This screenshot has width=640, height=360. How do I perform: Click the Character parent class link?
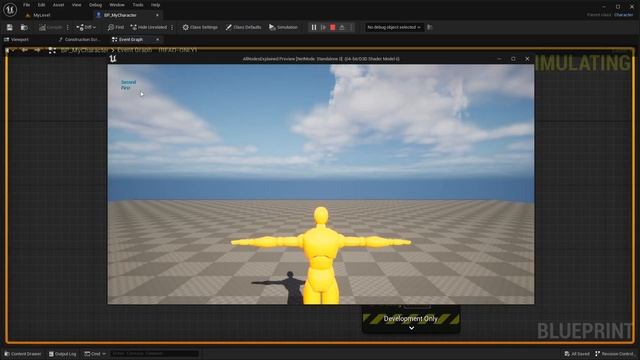coord(624,15)
